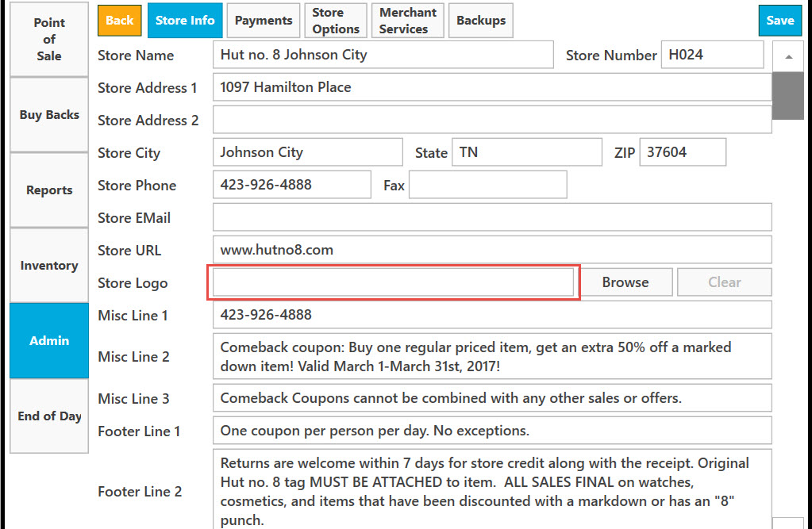Image resolution: width=812 pixels, height=529 pixels.
Task: Edit the Store Phone field
Action: pos(292,185)
